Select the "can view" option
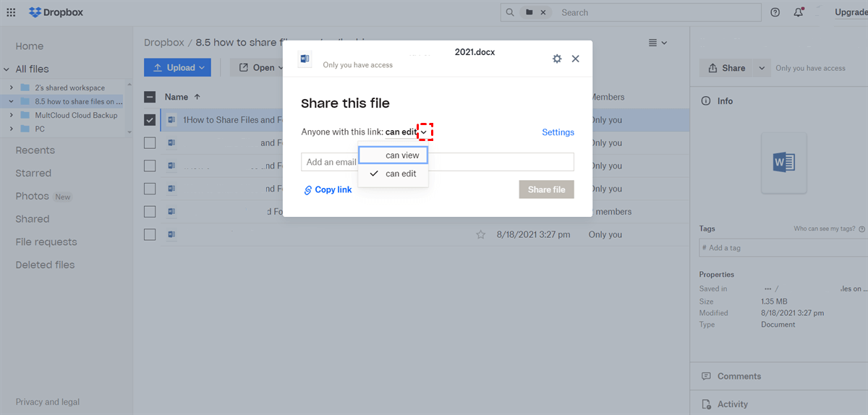Screen dimensions: 868x415 [x=401, y=155]
